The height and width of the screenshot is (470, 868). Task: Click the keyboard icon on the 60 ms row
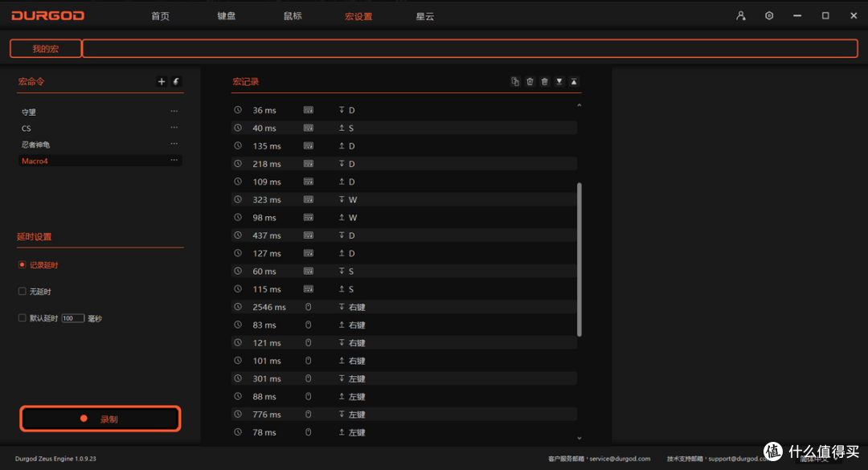309,272
